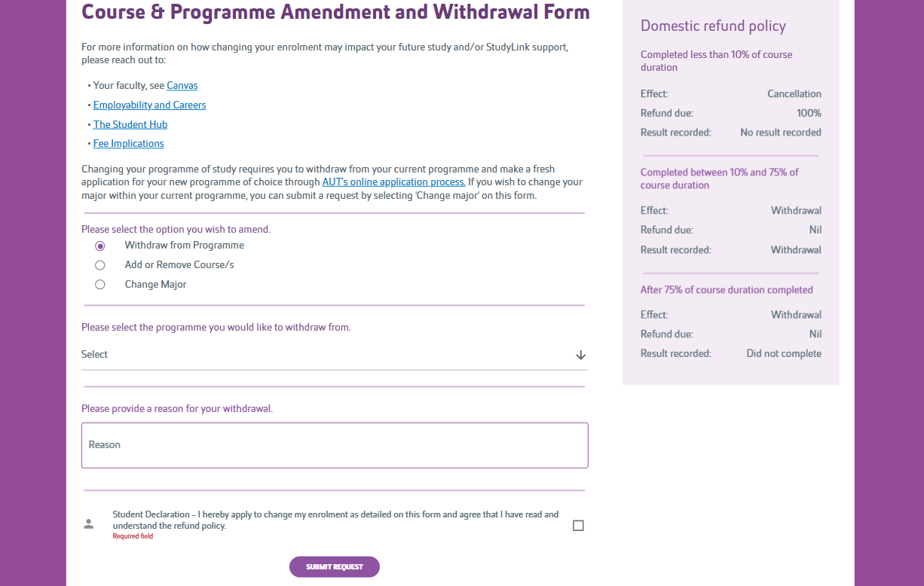Screen dimensions: 924x586
Task: Click the 'Did not complete' result text
Action: coord(784,353)
